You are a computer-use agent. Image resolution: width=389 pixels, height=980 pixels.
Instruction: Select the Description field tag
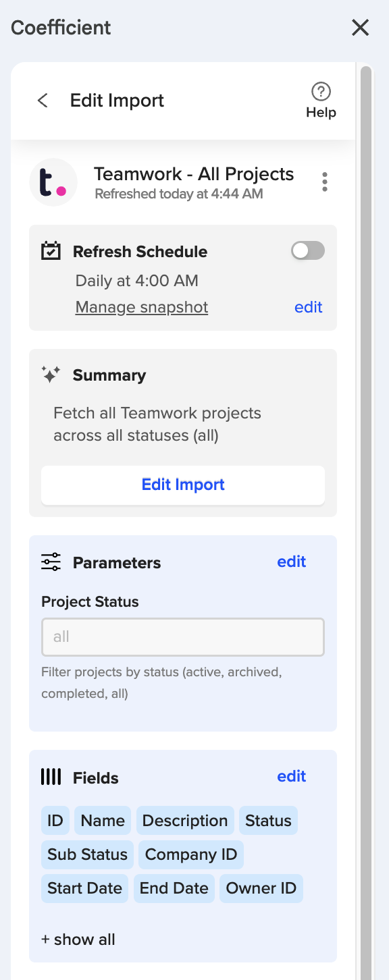coord(185,821)
